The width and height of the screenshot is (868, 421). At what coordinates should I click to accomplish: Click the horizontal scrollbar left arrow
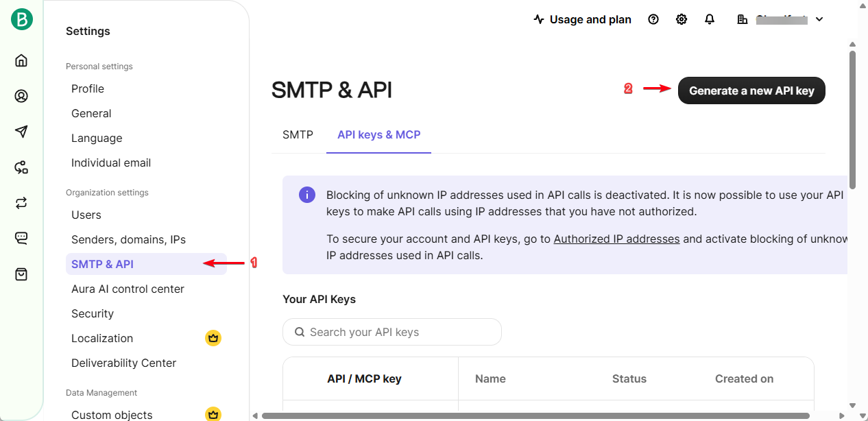254,416
